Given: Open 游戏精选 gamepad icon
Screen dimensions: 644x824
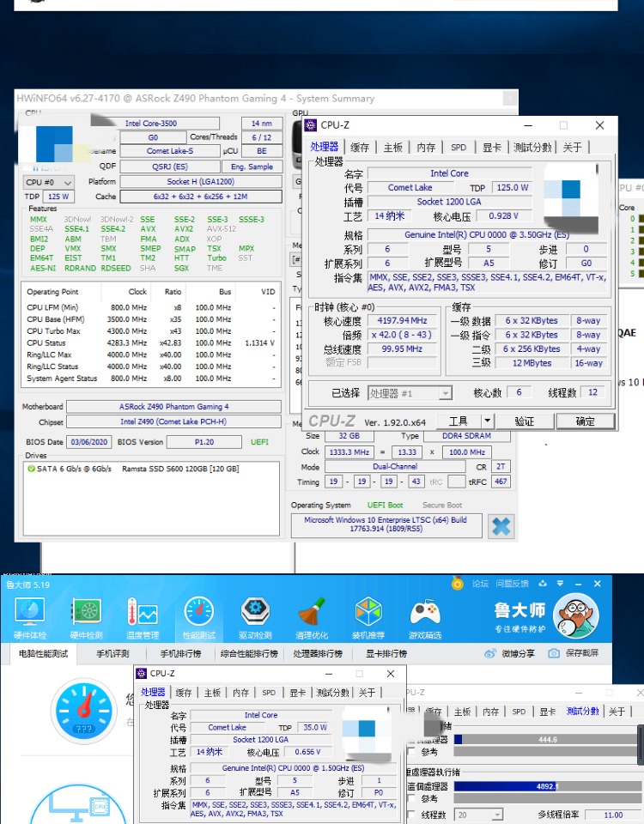Looking at the screenshot, I should [425, 618].
